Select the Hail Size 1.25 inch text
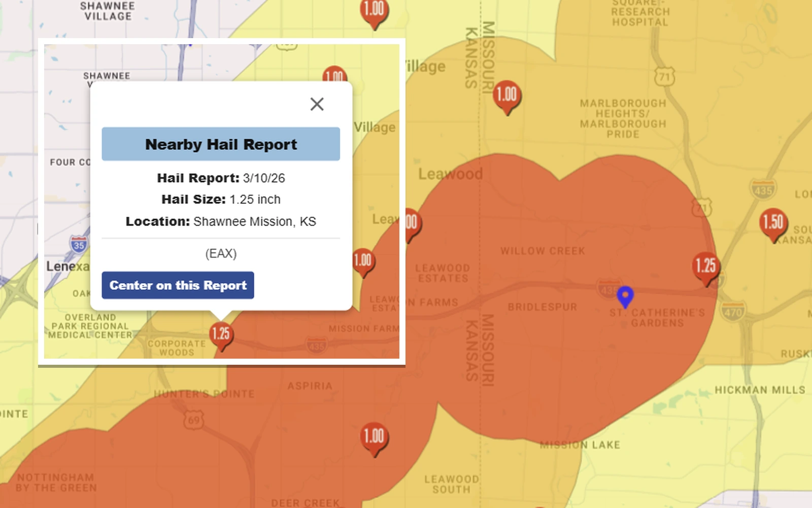Screen dimensions: 812x508 pyautogui.click(x=221, y=200)
